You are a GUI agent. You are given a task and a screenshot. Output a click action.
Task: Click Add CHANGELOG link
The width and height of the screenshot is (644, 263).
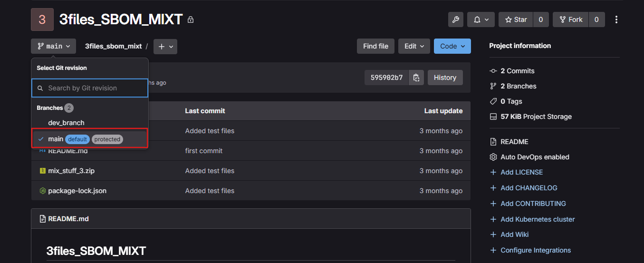[529, 188]
